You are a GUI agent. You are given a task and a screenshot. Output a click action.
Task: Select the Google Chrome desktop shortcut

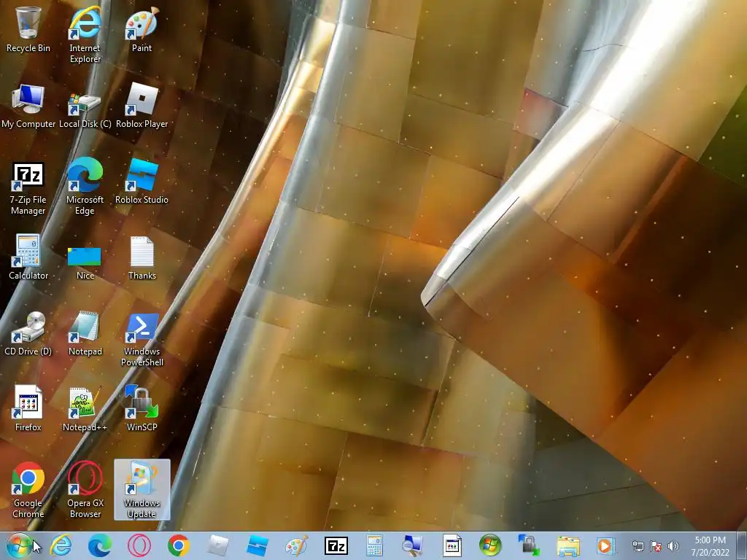point(28,490)
